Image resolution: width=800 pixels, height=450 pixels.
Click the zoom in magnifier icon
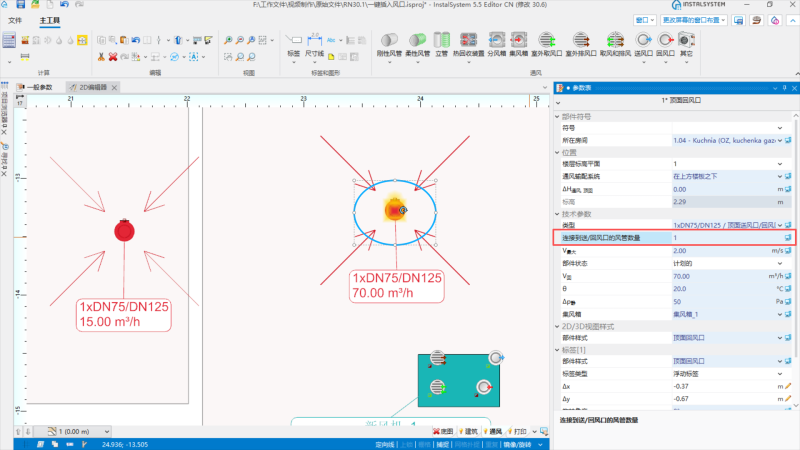click(x=228, y=40)
